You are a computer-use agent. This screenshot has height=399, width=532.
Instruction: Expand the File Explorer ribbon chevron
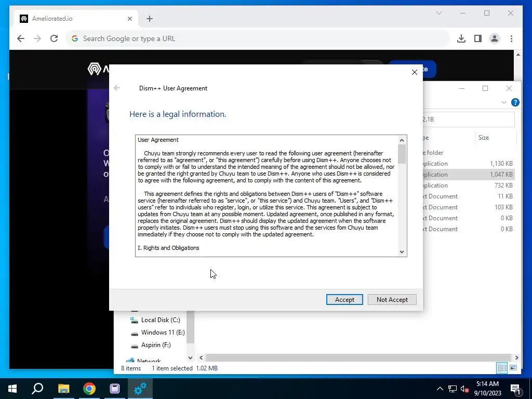(504, 102)
